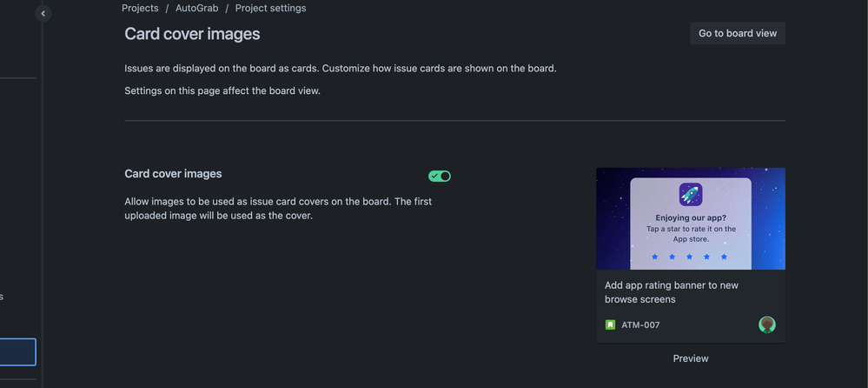Click the middle rating star in preview
Viewport: 868px width, 388px height.
coord(689,257)
